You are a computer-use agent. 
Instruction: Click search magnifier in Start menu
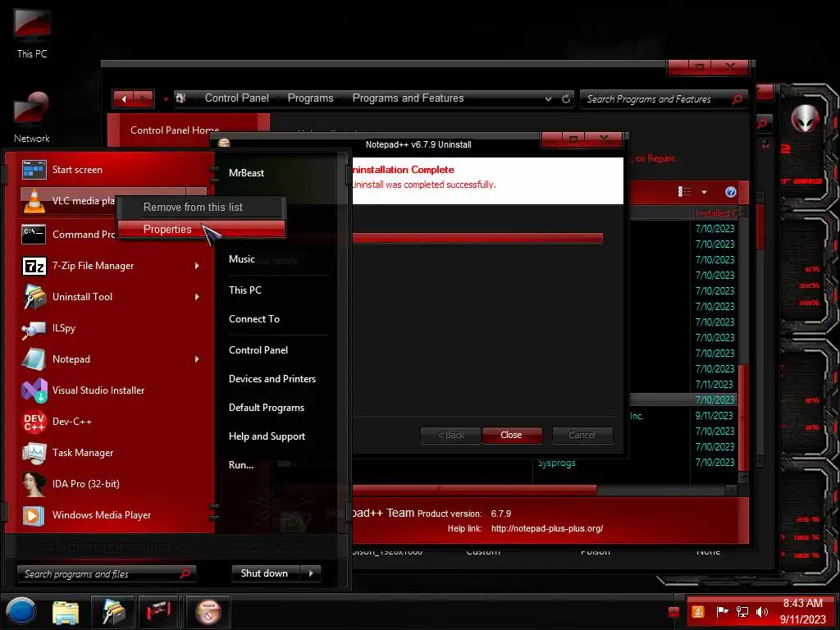click(185, 573)
